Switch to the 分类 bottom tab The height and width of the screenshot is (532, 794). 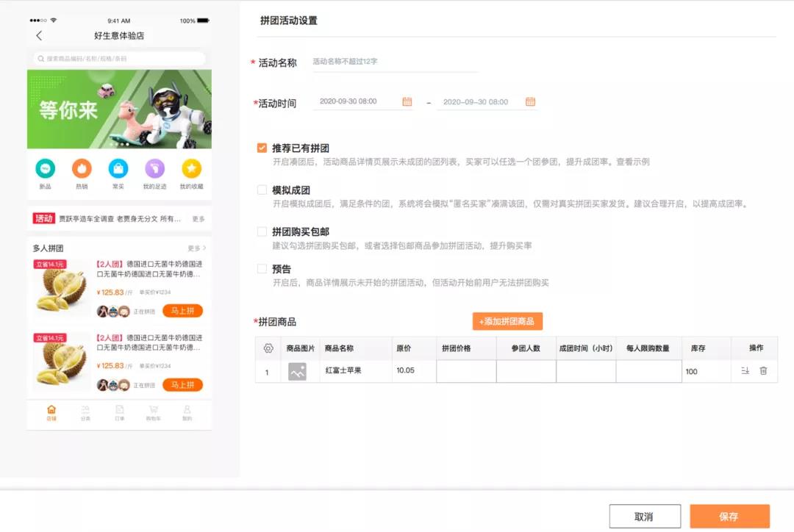[x=85, y=412]
